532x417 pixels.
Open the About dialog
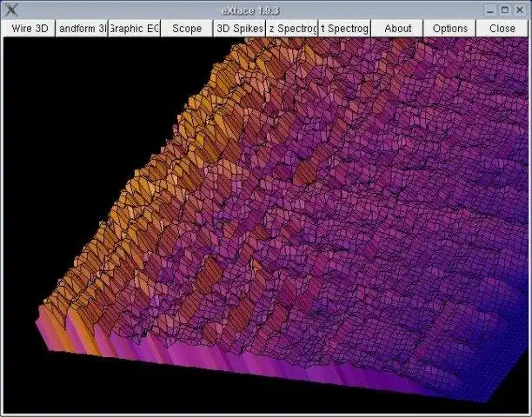point(397,29)
